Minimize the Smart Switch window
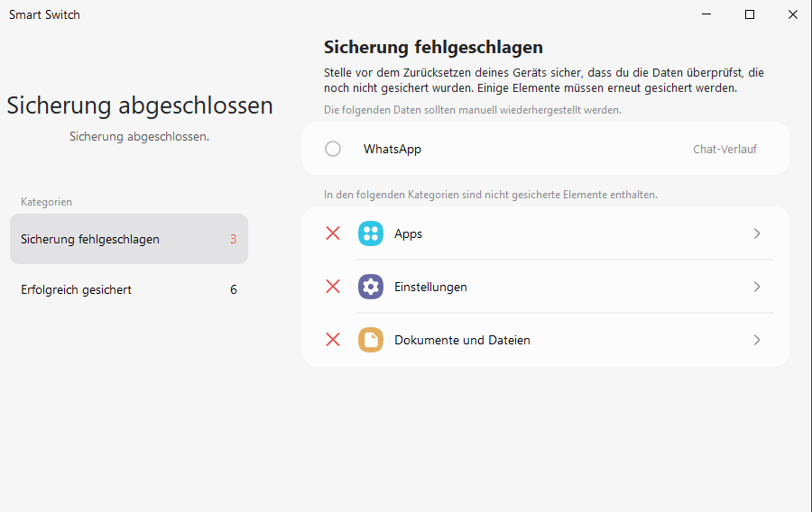 click(x=706, y=14)
